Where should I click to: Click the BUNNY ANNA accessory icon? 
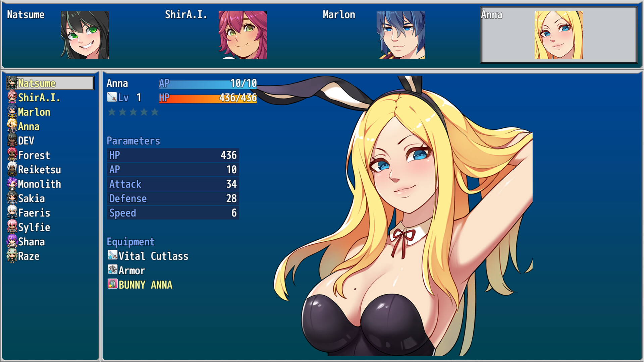coord(112,285)
